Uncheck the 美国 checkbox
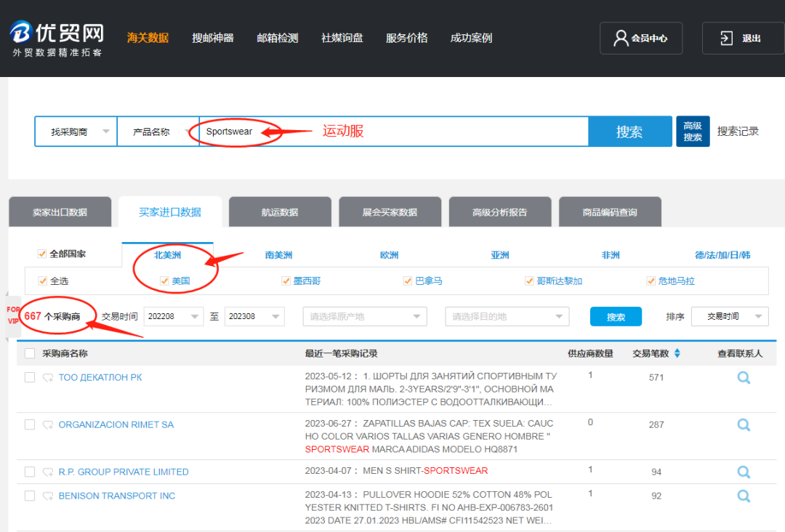This screenshot has width=785, height=532. 164,281
